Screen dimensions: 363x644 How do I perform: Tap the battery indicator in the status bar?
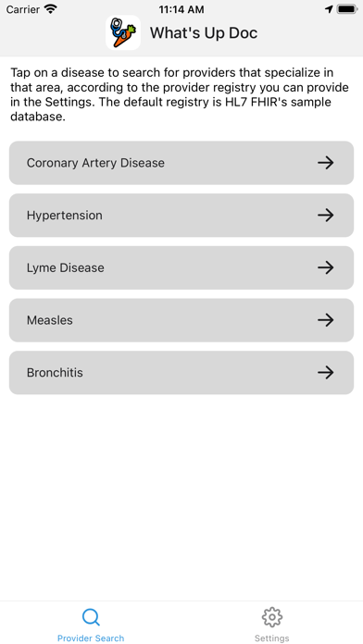(x=346, y=9)
